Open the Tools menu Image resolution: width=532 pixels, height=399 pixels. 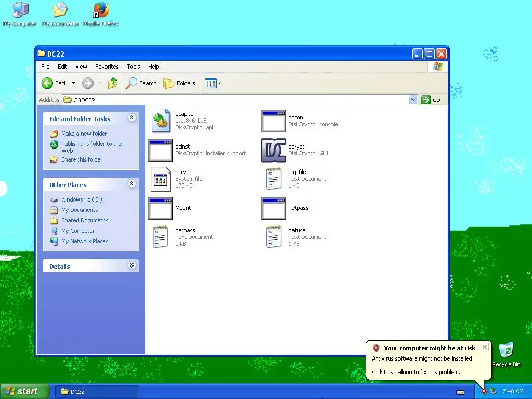point(134,66)
